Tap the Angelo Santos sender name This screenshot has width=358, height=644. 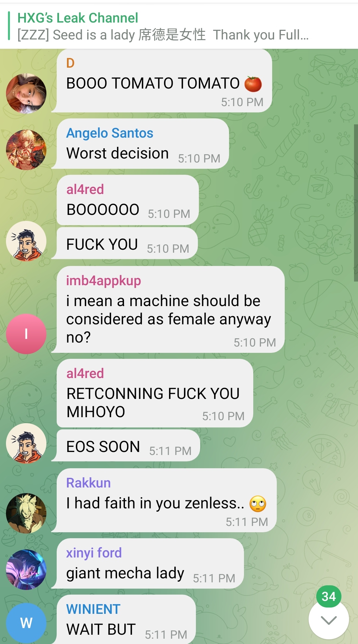110,133
